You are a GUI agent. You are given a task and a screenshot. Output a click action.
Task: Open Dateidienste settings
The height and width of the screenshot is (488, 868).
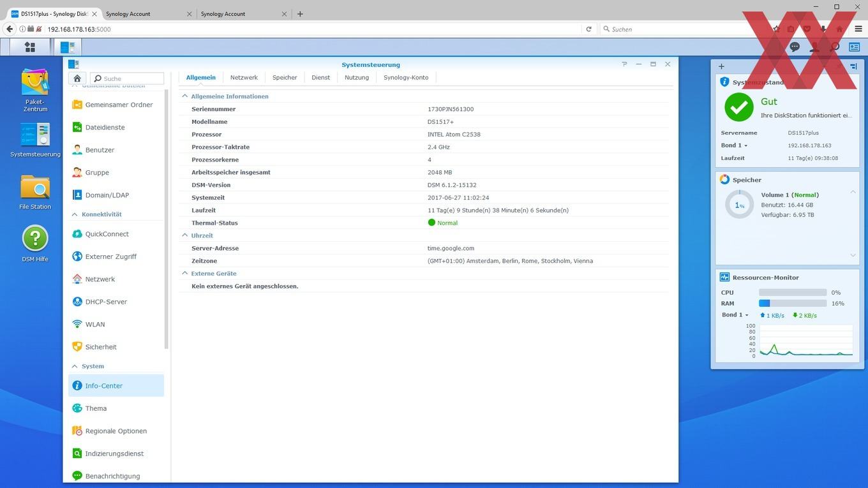coord(116,128)
